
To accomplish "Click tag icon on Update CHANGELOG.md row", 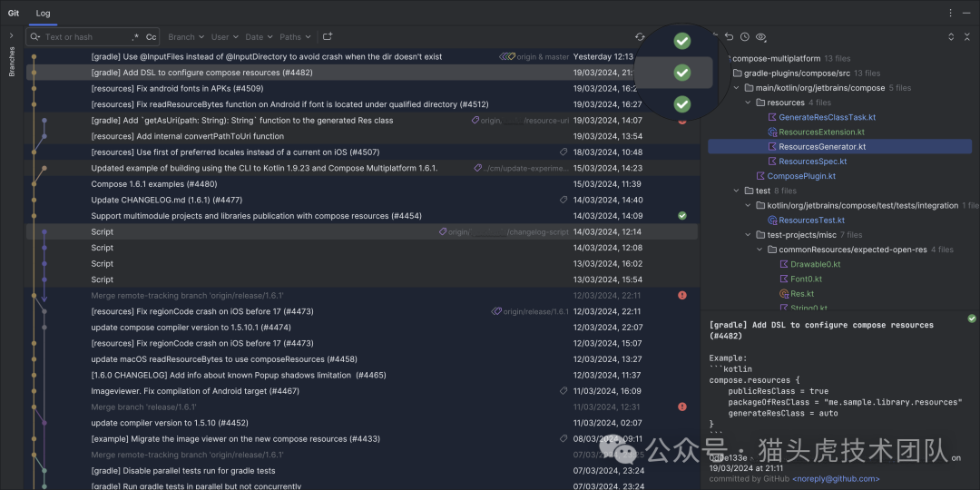I will tap(563, 200).
